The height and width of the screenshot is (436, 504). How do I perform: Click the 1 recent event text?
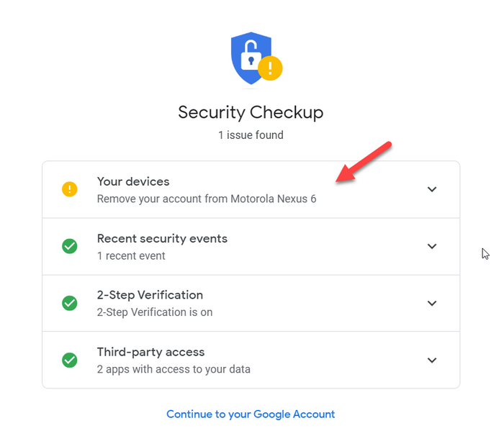point(131,255)
